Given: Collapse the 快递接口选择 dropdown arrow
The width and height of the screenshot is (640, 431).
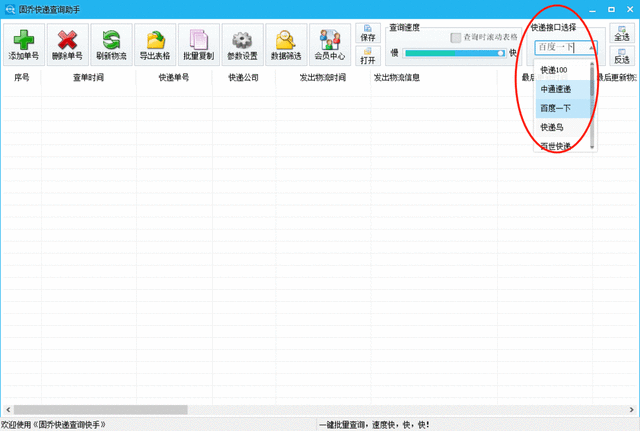Looking at the screenshot, I should [591, 48].
